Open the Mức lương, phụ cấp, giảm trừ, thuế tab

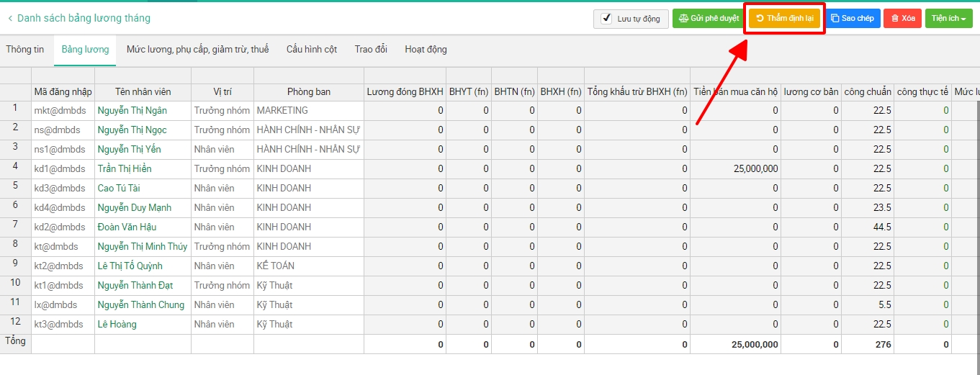[197, 50]
